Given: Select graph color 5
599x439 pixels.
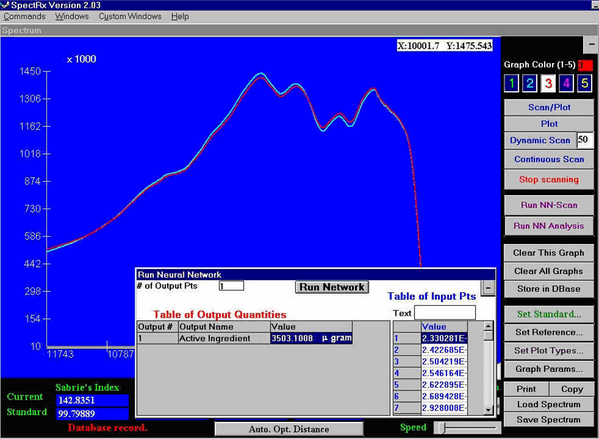Looking at the screenshot, I should coord(584,83).
